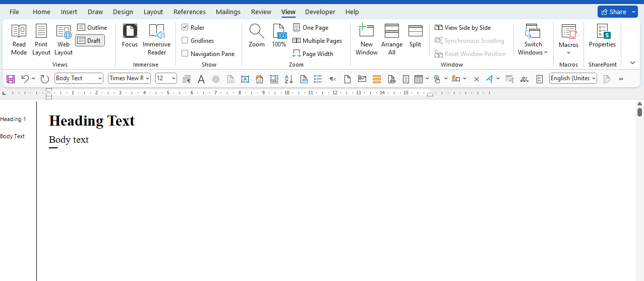The width and height of the screenshot is (644, 281).
Task: Switch to Web Layout view
Action: [x=64, y=40]
